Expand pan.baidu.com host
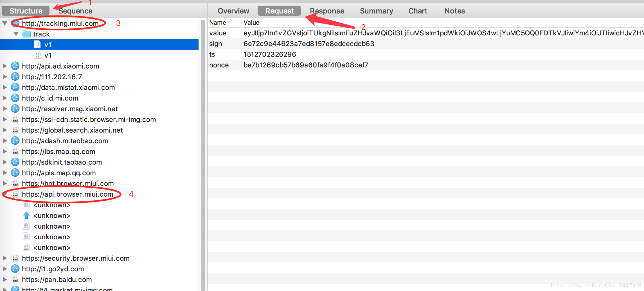 point(5,279)
